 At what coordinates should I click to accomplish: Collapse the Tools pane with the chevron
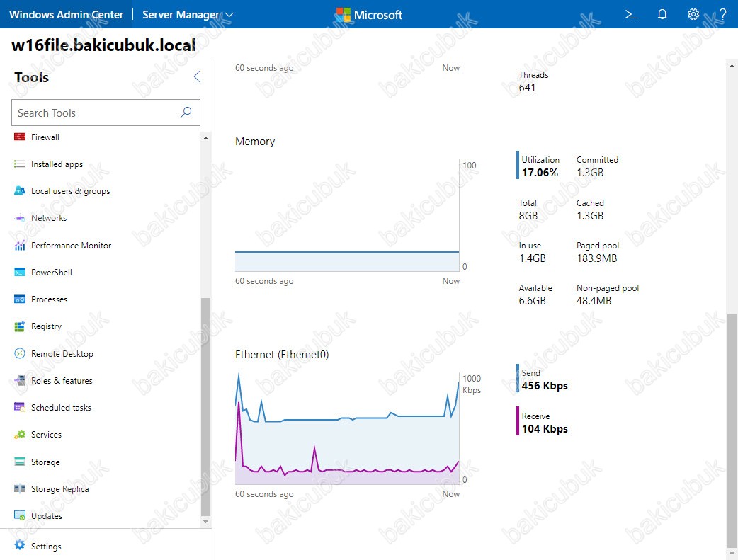coord(197,76)
